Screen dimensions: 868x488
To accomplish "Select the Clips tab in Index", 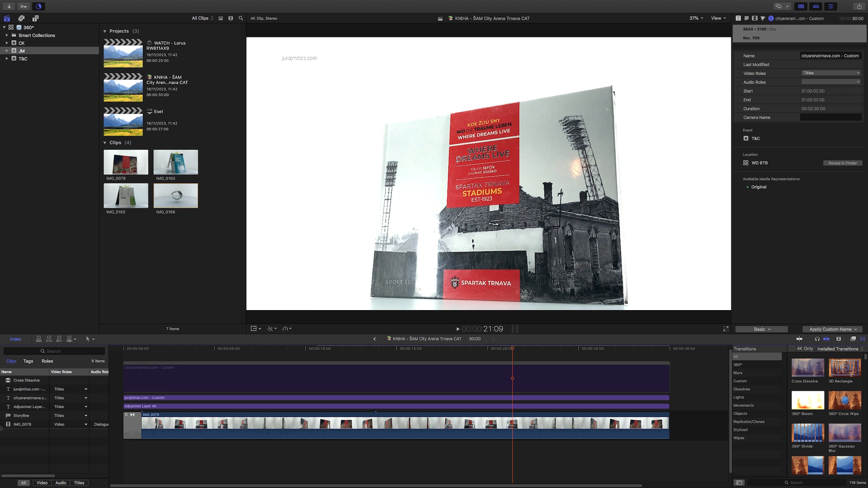I will (11, 361).
